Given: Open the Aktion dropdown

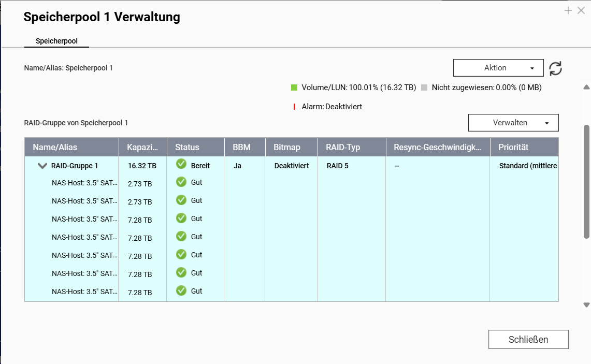Looking at the screenshot, I should pyautogui.click(x=498, y=68).
